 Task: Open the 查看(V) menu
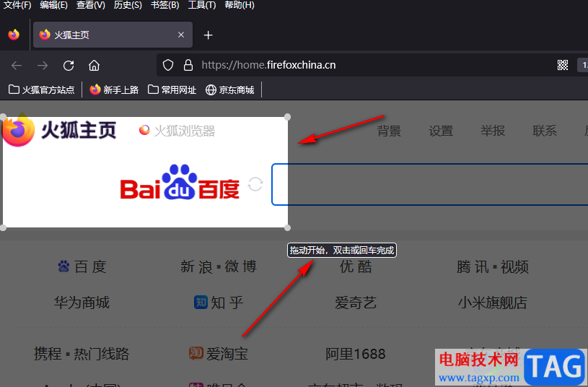[91, 5]
